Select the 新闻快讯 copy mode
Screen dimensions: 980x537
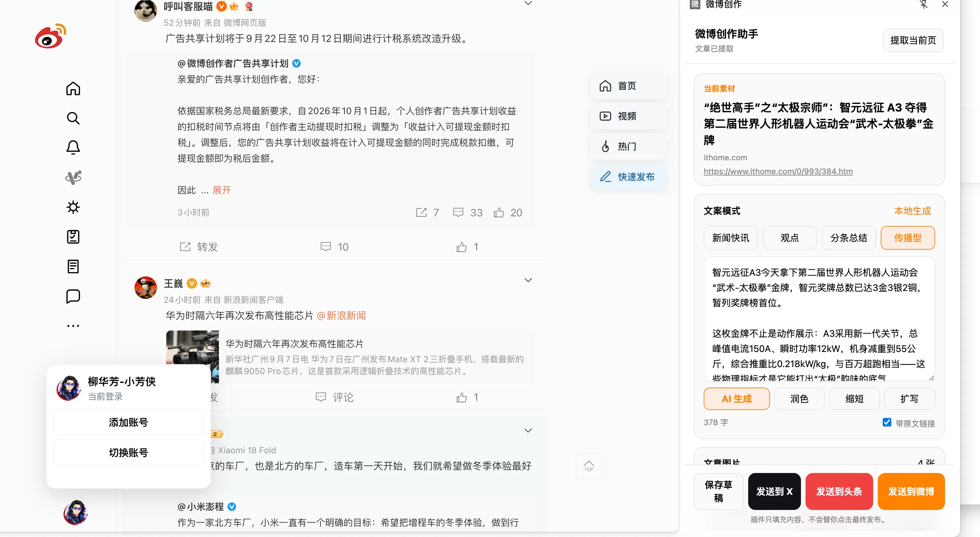tap(730, 238)
